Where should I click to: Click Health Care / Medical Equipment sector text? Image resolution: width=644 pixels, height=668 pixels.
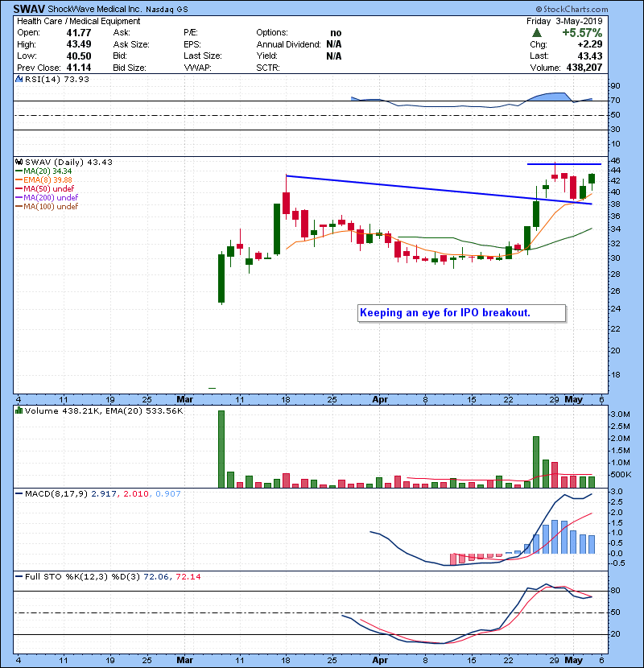tap(78, 21)
